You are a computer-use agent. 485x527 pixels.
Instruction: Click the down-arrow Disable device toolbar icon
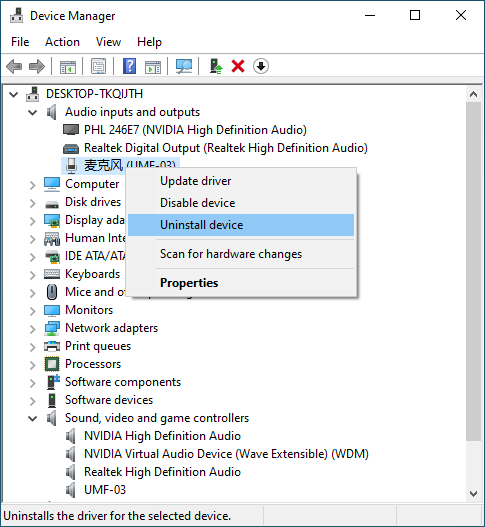[261, 66]
